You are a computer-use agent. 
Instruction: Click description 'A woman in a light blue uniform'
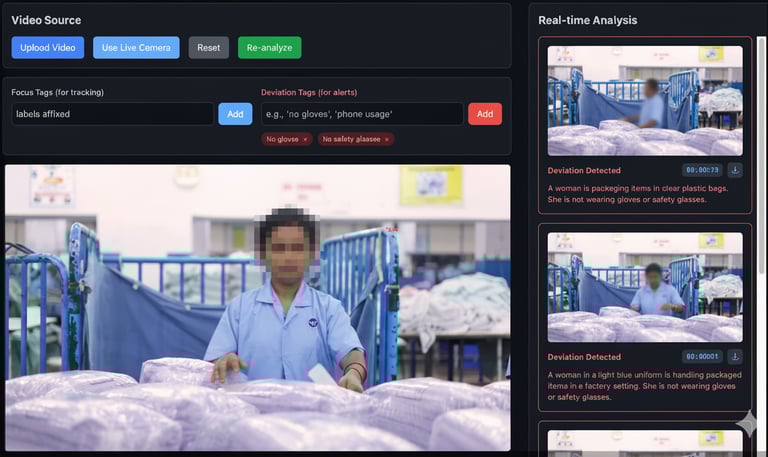coord(645,386)
